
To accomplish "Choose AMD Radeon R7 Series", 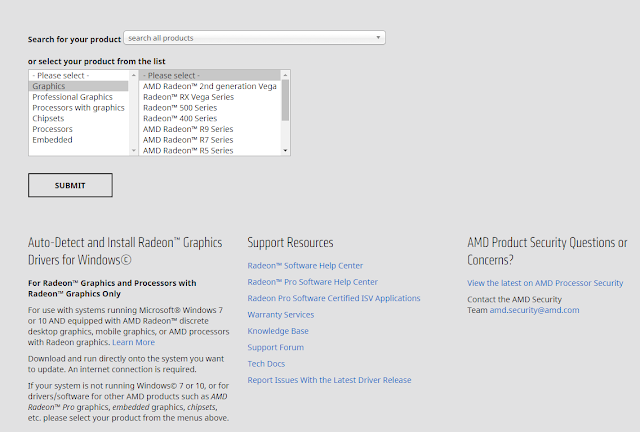I will [210, 140].
